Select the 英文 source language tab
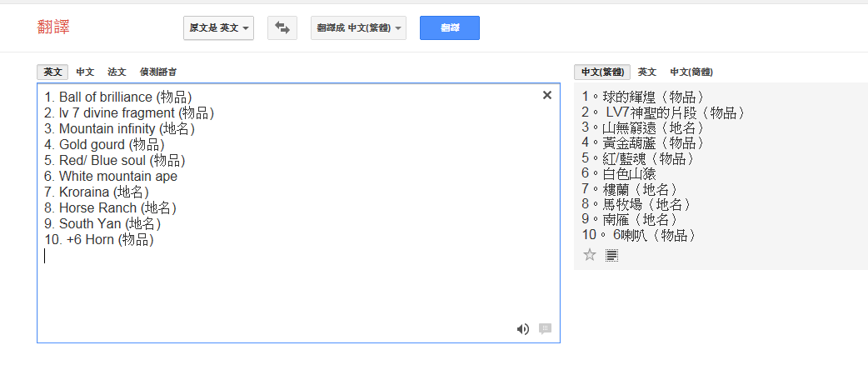Image resolution: width=868 pixels, height=365 pixels. coord(52,72)
